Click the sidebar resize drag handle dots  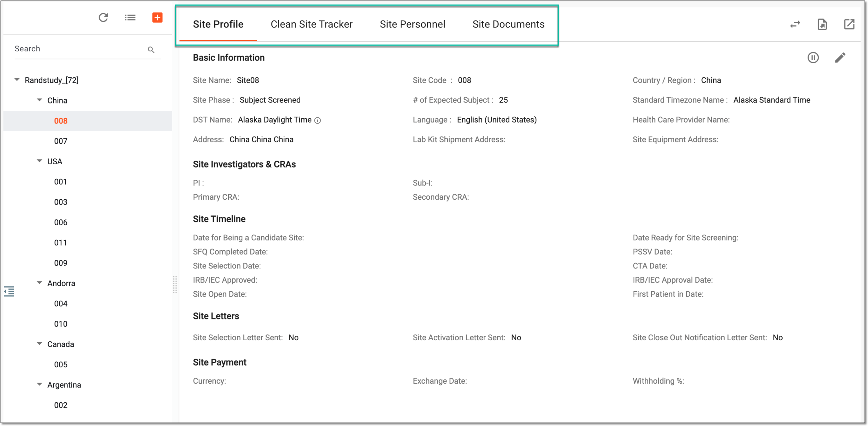click(x=175, y=285)
